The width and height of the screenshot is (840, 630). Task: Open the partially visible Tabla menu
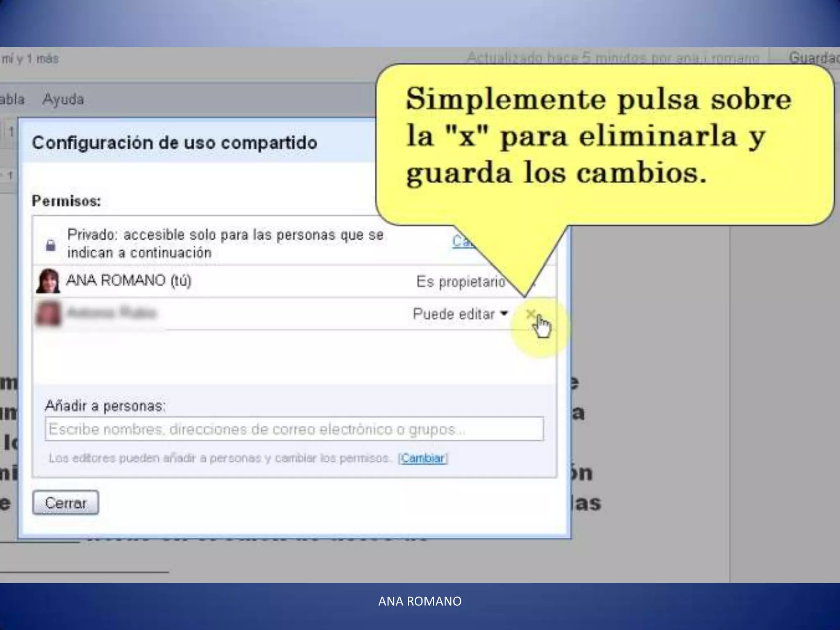point(11,99)
